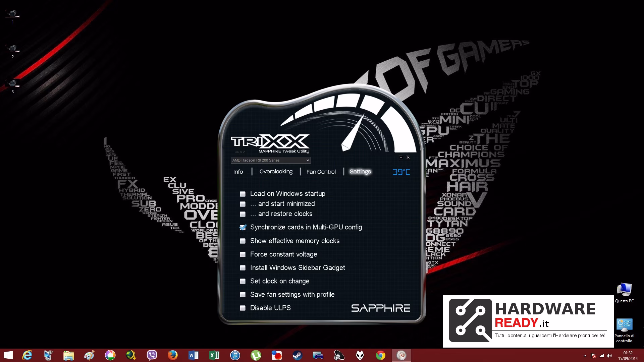644x362 pixels.
Task: Switch to the Info tab
Action: 238,172
